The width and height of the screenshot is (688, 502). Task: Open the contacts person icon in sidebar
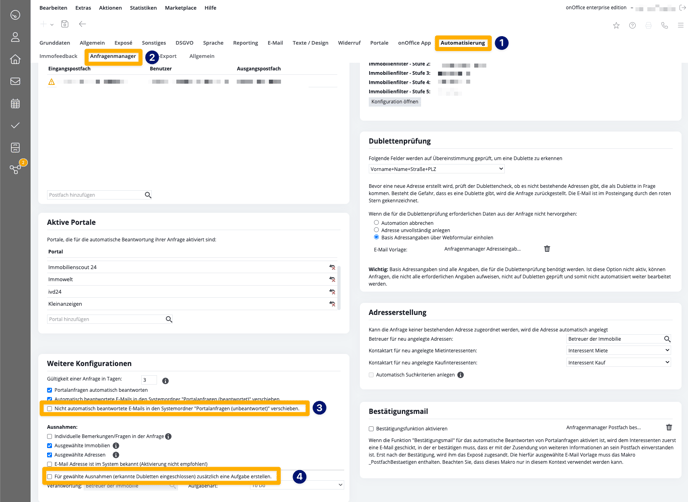[x=15, y=37]
